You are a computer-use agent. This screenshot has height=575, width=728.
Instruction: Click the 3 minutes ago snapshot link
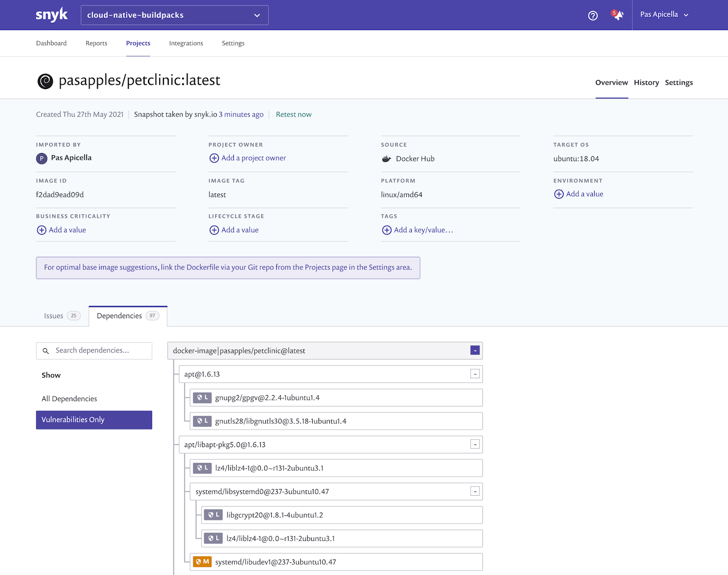pyautogui.click(x=241, y=114)
